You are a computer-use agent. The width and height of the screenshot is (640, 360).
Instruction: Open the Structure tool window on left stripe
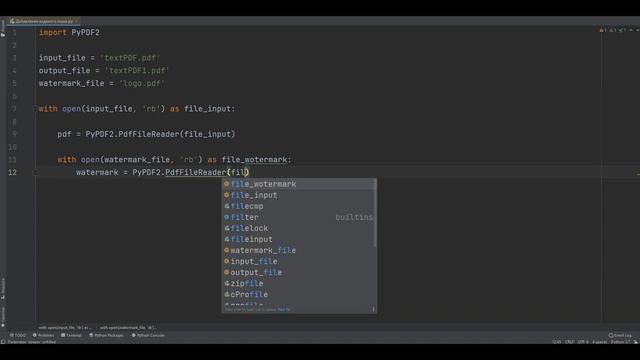(x=3, y=288)
